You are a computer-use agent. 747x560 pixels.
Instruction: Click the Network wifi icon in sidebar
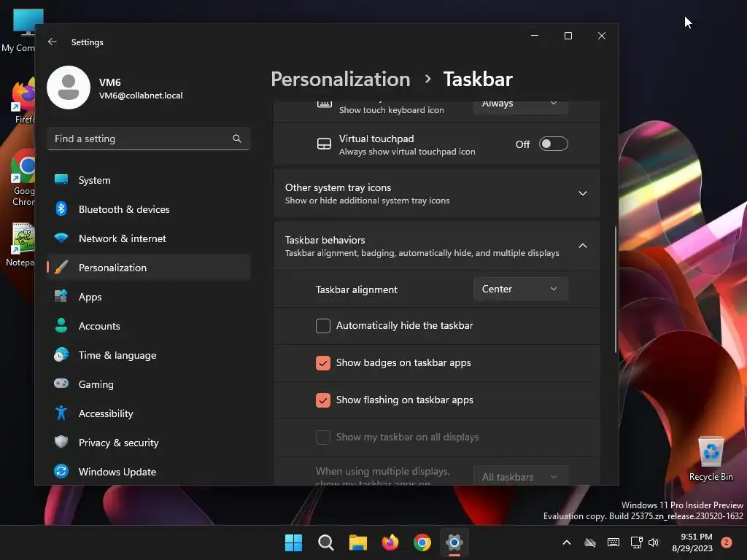(61, 238)
